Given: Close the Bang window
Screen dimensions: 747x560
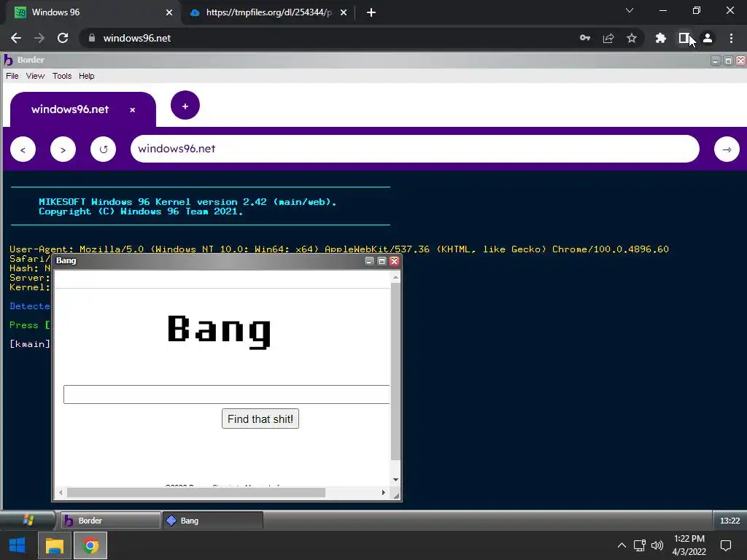Looking at the screenshot, I should (394, 261).
